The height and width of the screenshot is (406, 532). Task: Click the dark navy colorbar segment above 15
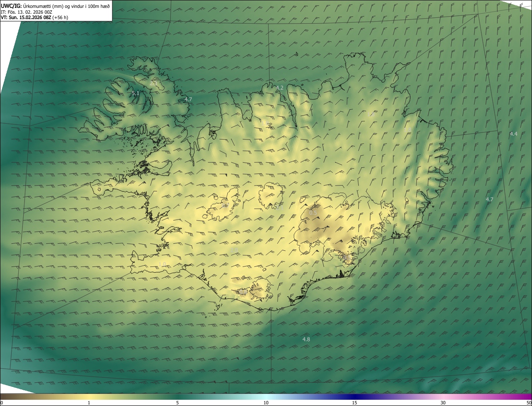click(x=355, y=396)
